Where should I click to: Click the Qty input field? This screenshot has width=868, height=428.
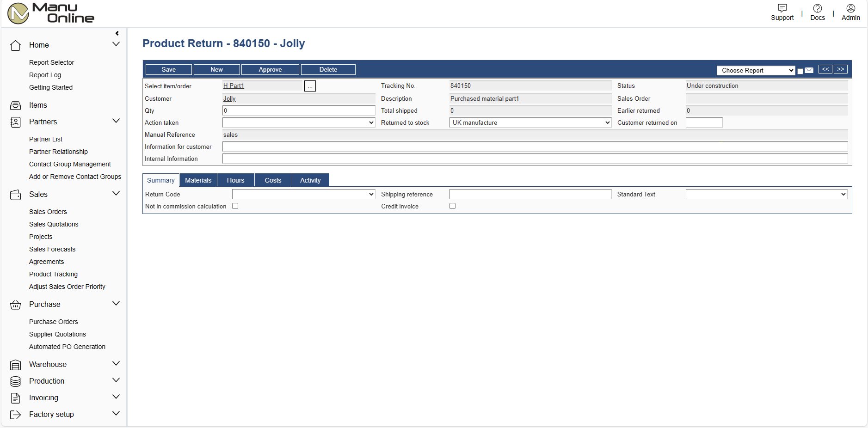click(299, 110)
